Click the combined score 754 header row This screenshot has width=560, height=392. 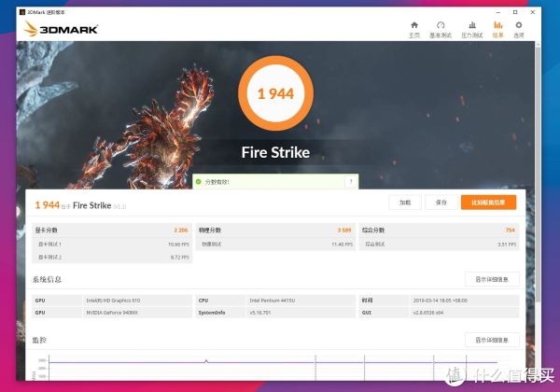[x=437, y=230]
